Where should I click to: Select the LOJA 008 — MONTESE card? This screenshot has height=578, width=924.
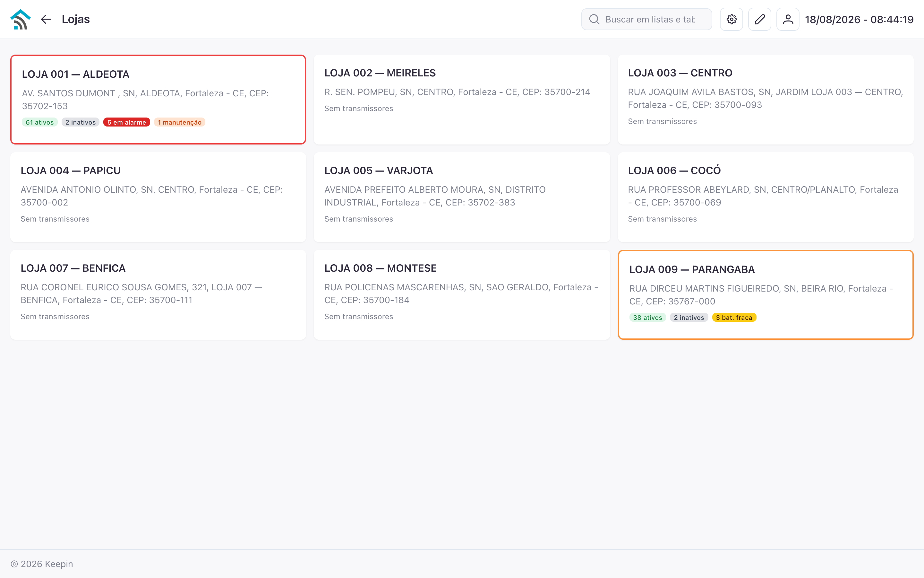(x=462, y=295)
